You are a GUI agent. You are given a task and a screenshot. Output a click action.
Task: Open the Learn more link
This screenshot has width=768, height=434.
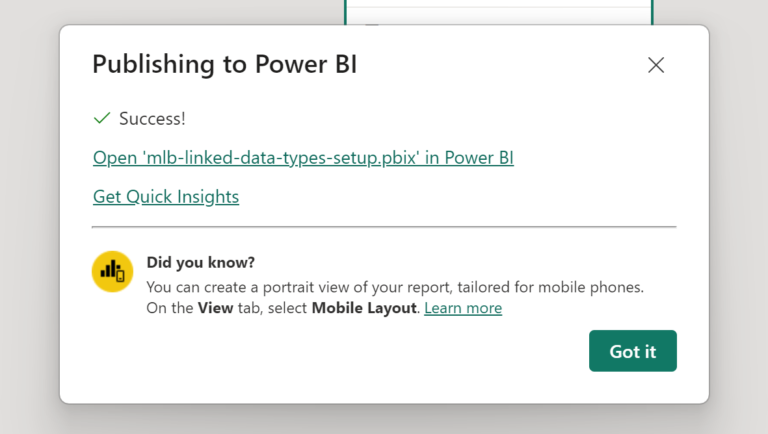[x=463, y=308]
